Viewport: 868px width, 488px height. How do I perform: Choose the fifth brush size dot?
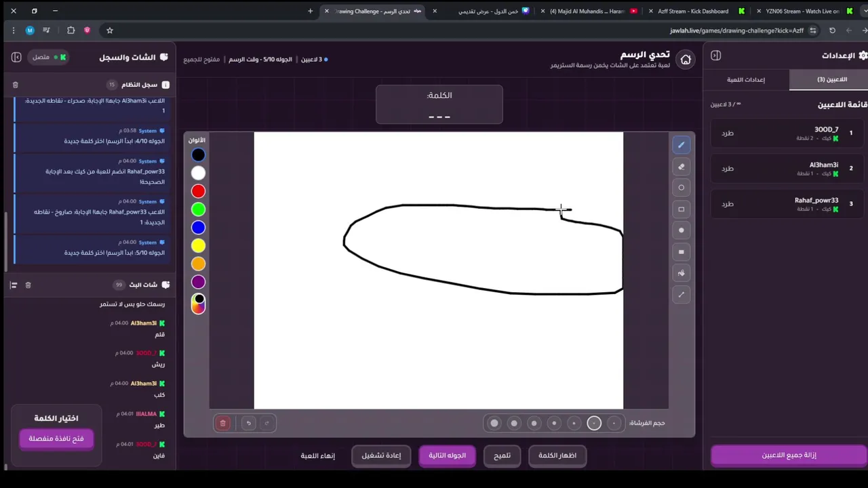pos(534,423)
